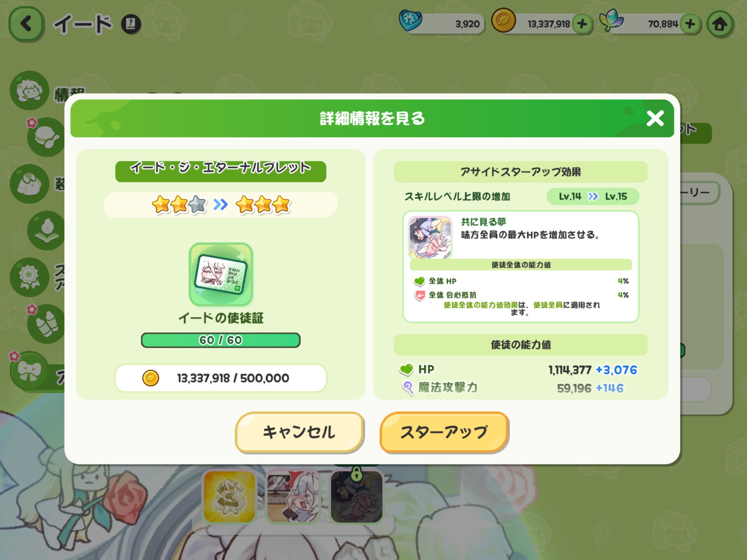This screenshot has height=560, width=747.
Task: Tap the home icon button
Action: [x=720, y=24]
